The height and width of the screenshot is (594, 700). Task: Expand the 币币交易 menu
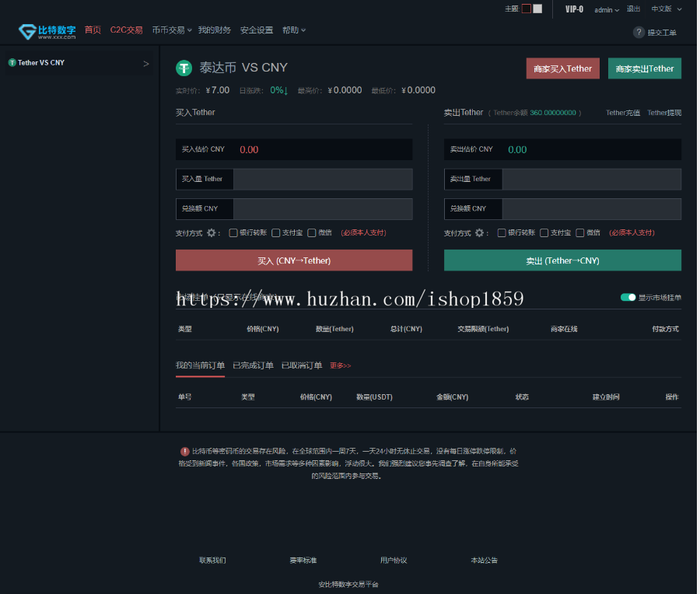tap(172, 30)
